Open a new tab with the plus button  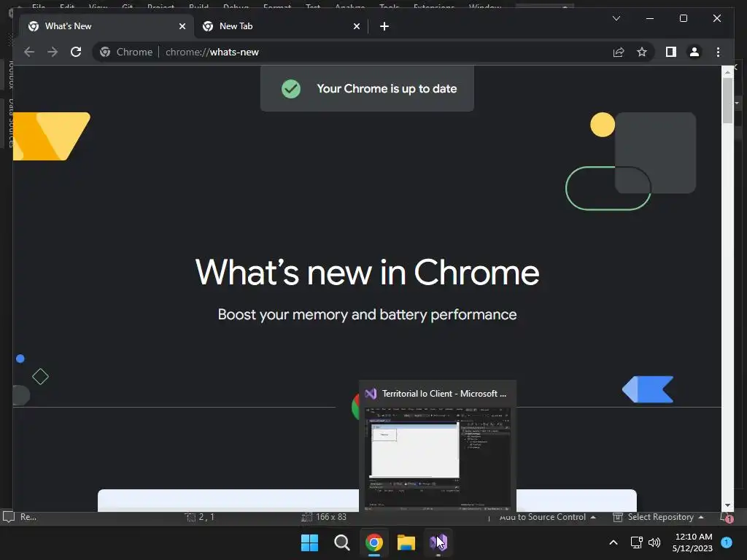(x=384, y=26)
